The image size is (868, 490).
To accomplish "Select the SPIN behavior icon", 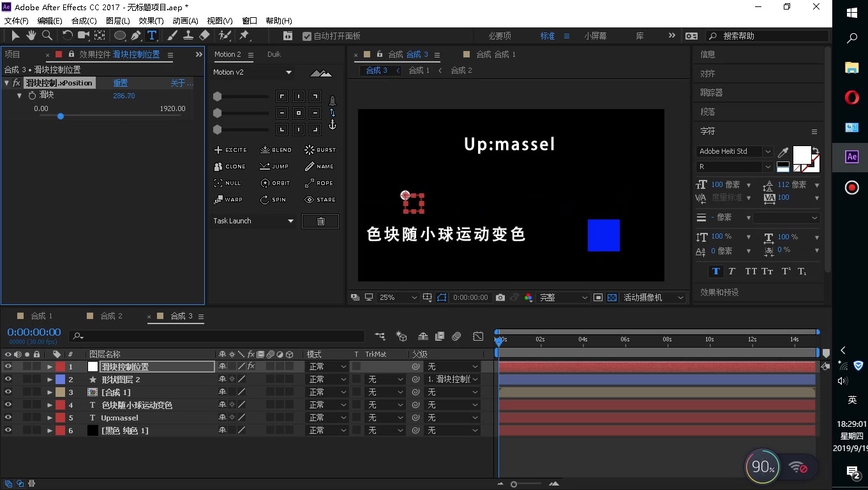I will [274, 200].
